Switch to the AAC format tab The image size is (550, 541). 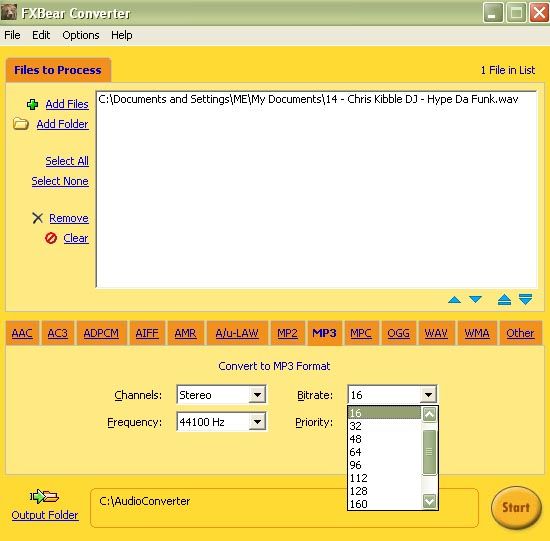(x=22, y=333)
